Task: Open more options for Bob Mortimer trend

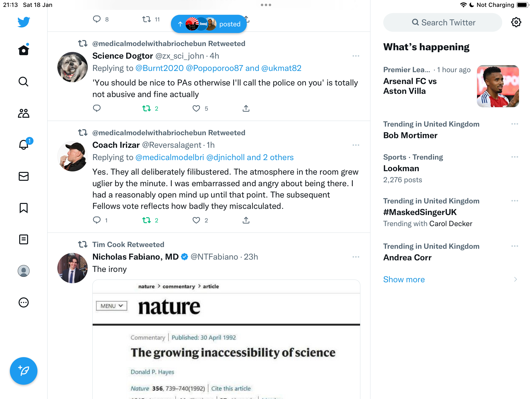Action: [515, 124]
